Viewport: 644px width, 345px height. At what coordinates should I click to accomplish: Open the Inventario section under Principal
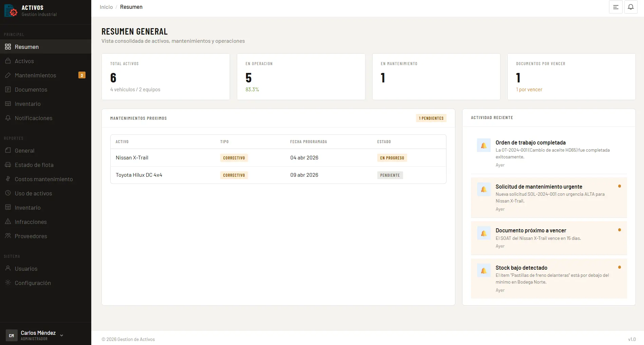(x=27, y=104)
